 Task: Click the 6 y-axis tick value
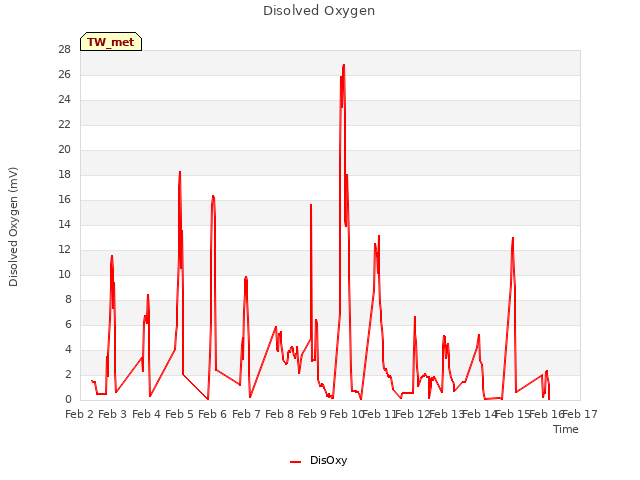(68, 324)
